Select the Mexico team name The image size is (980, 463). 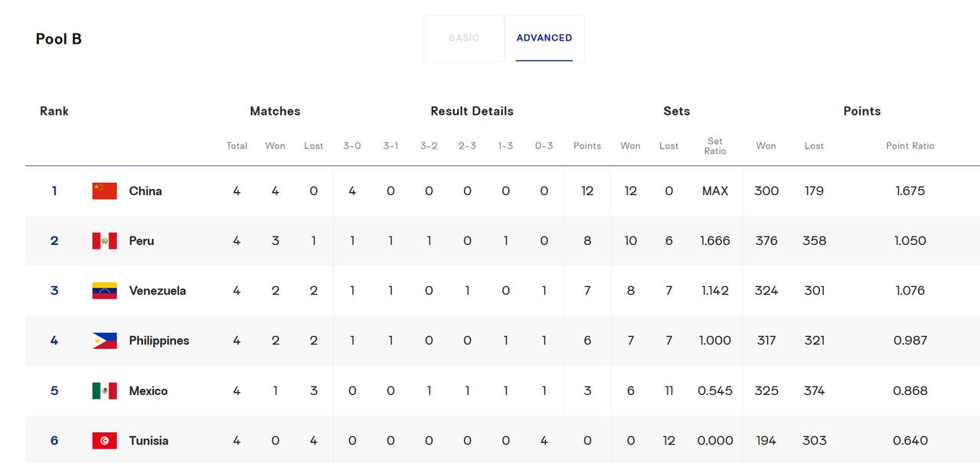tap(149, 391)
